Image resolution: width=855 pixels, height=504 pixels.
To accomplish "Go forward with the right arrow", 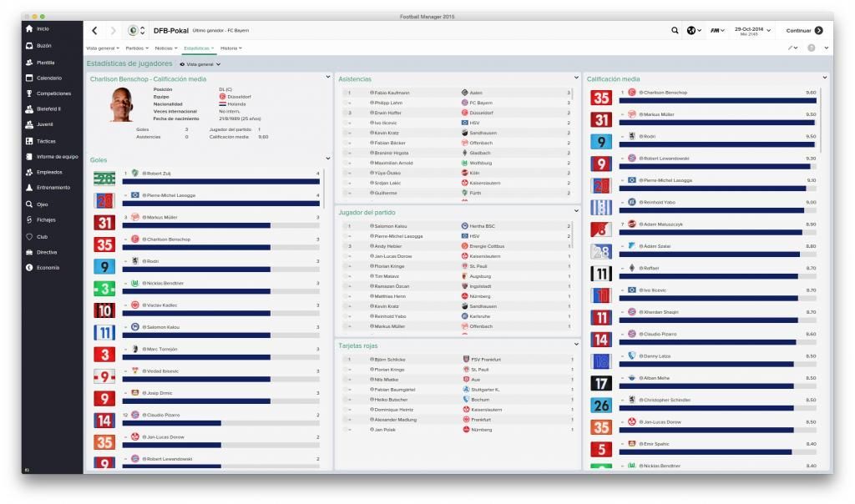I will (x=113, y=31).
